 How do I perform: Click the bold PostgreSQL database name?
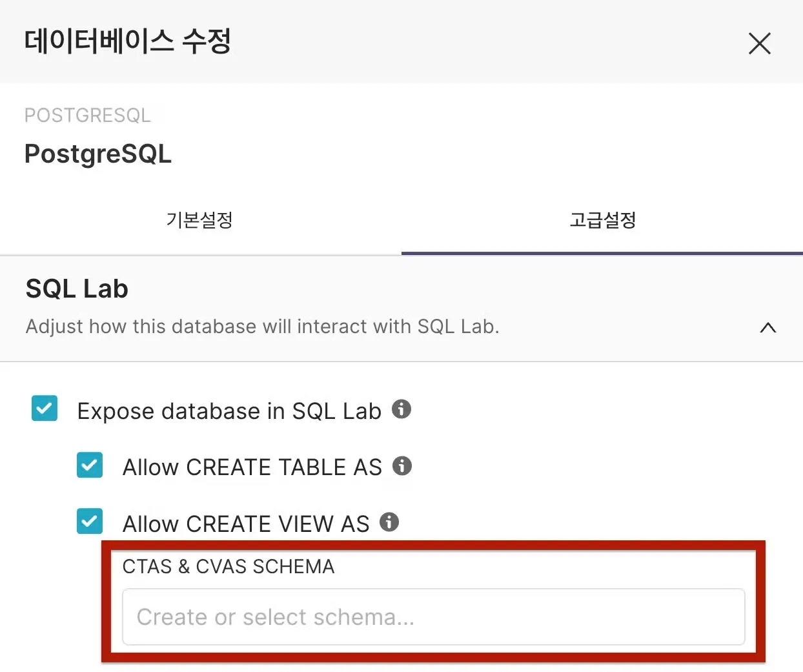pos(98,154)
